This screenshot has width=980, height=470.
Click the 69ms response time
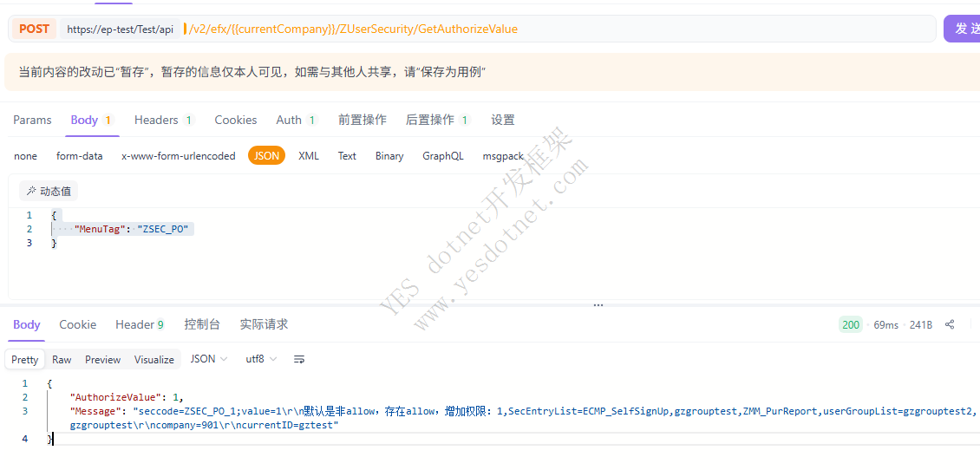coord(885,324)
